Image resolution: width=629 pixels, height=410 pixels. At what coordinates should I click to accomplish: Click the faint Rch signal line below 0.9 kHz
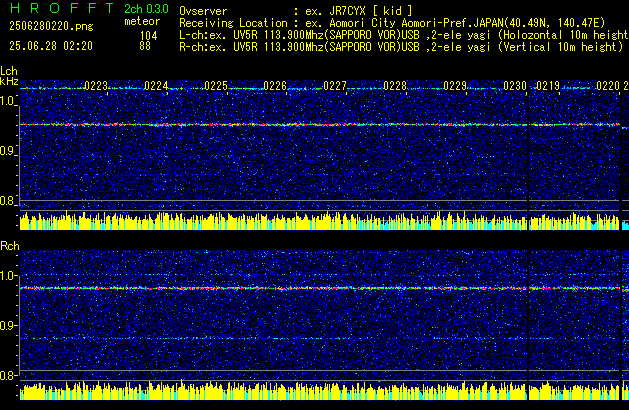(x=320, y=339)
